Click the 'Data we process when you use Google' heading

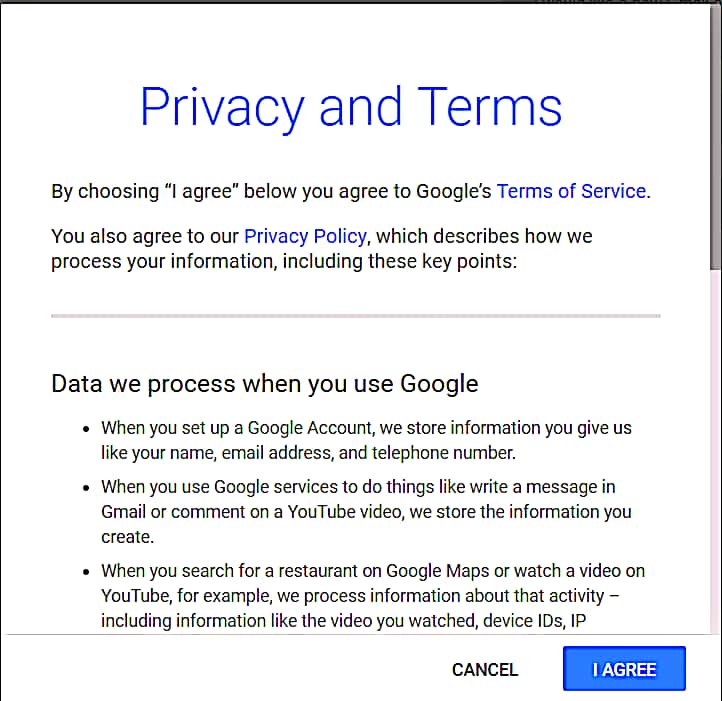(265, 384)
